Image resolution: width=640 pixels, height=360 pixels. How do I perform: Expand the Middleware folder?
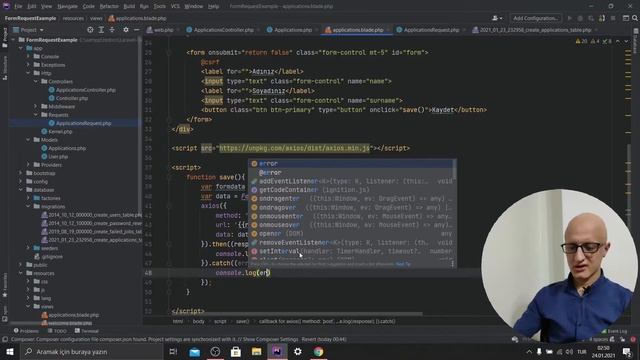click(36, 106)
